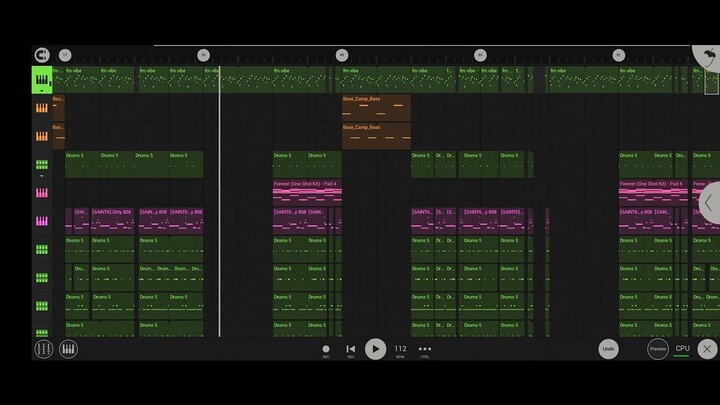Viewport: 720px width, 405px height.
Task: Select the second drum track icon below the 808 track
Action: point(42,278)
